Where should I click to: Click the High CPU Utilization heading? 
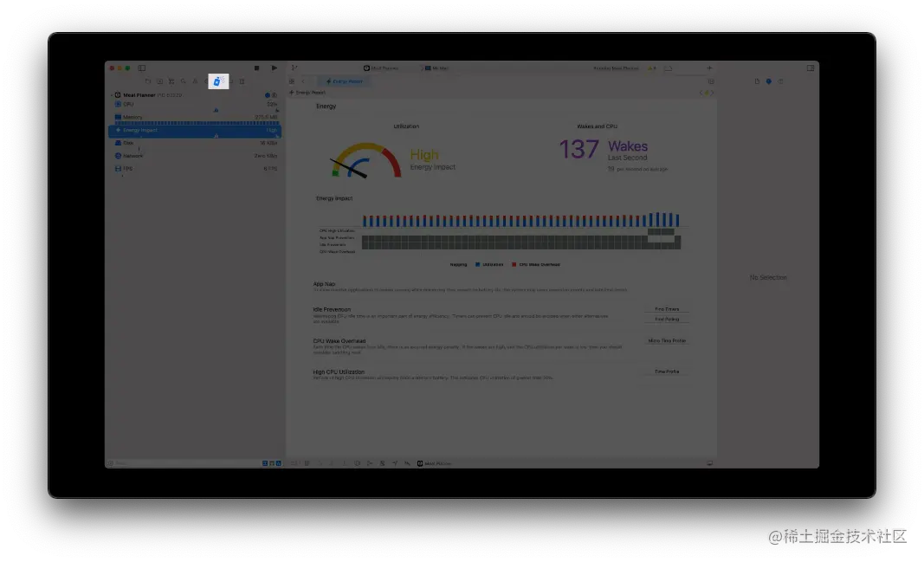pos(339,372)
